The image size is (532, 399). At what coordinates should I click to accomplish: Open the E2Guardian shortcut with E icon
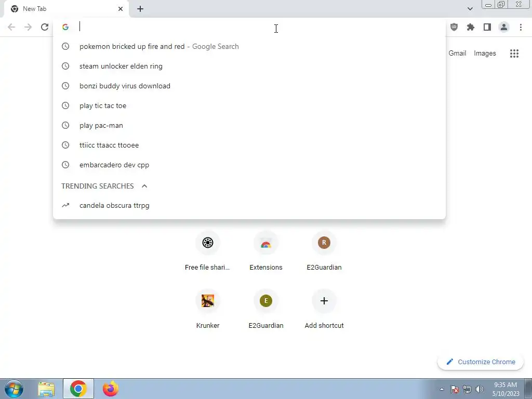pyautogui.click(x=265, y=309)
